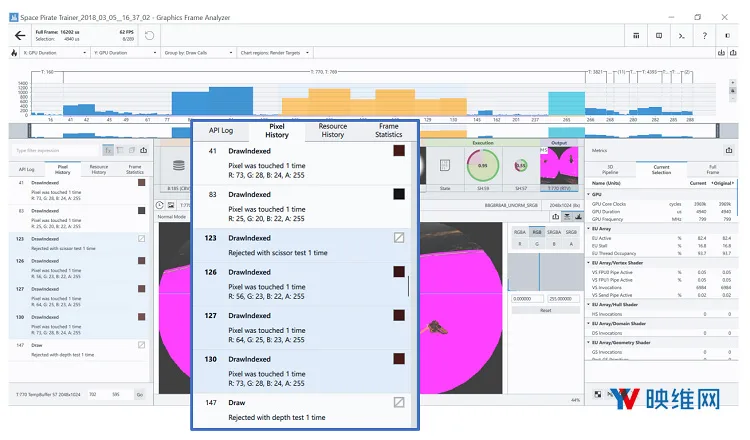The width and height of the screenshot is (750, 440).
Task: Click the image icon above the render view
Action: [x=171, y=205]
